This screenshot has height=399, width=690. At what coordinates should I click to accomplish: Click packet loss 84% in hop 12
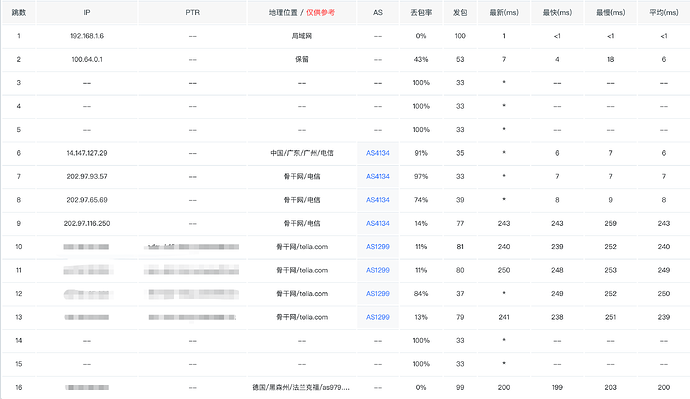[421, 293]
